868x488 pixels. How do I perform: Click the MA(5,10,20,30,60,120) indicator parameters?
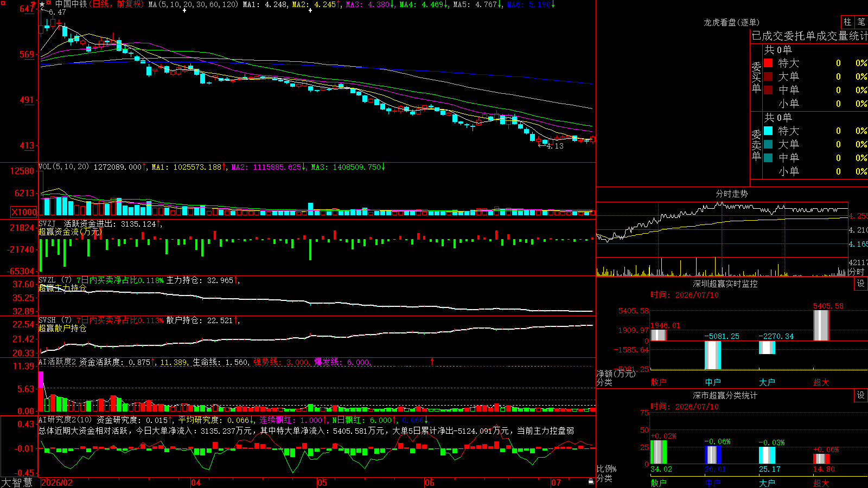[x=193, y=4]
